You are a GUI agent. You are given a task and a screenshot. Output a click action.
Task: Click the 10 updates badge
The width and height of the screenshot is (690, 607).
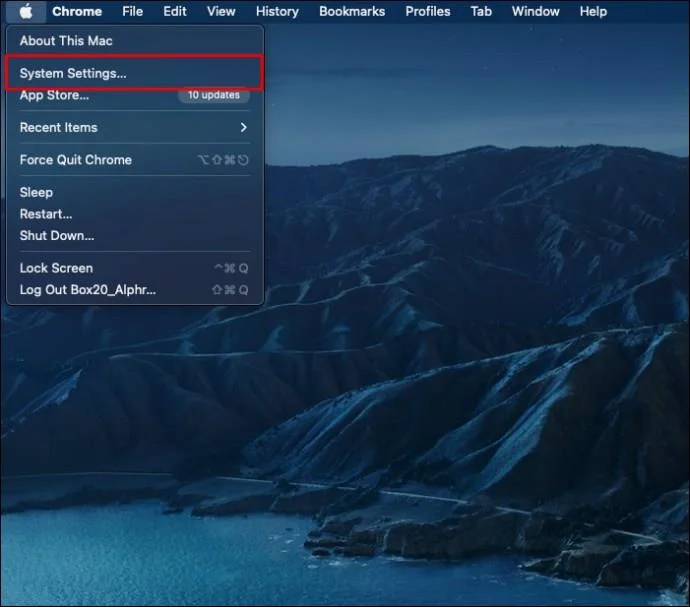pyautogui.click(x=214, y=95)
